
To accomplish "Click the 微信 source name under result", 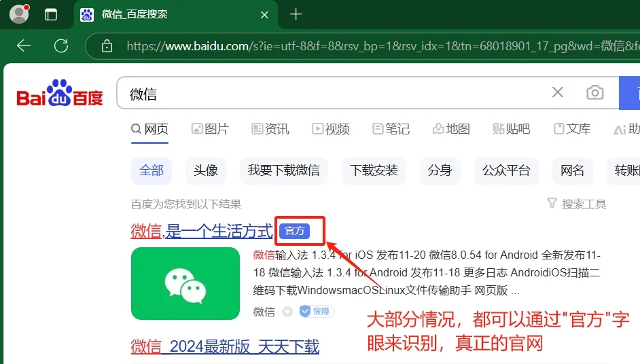I will [x=264, y=312].
